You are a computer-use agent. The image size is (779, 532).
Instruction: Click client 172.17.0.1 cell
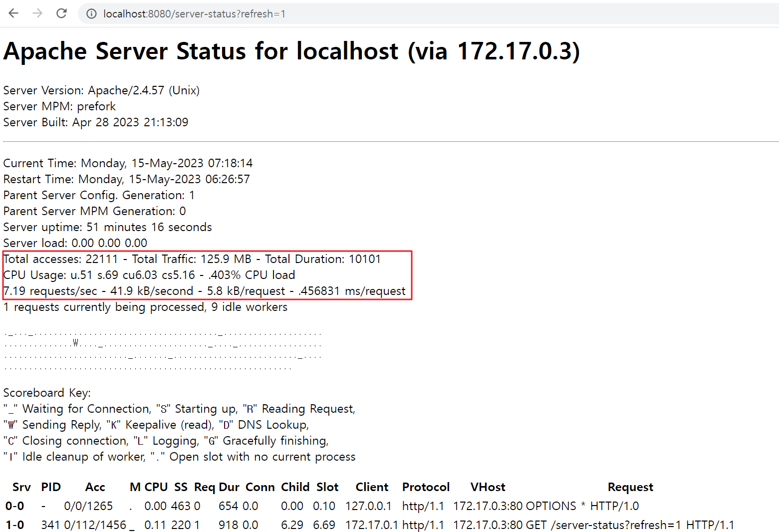click(x=372, y=525)
